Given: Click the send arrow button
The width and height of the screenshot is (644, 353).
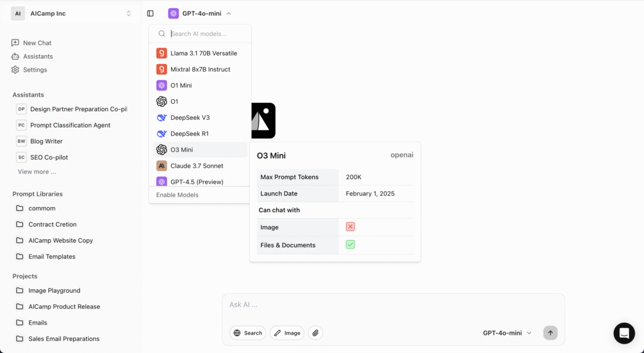Looking at the screenshot, I should tap(550, 333).
